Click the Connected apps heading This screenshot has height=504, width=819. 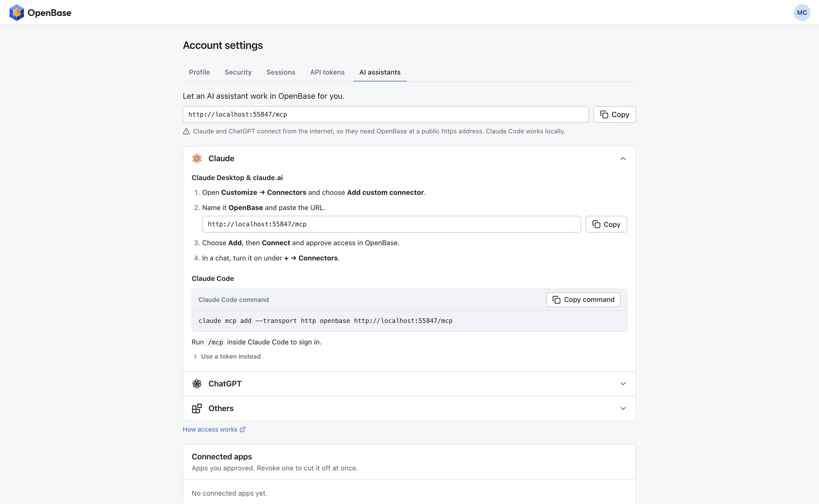[222, 457]
